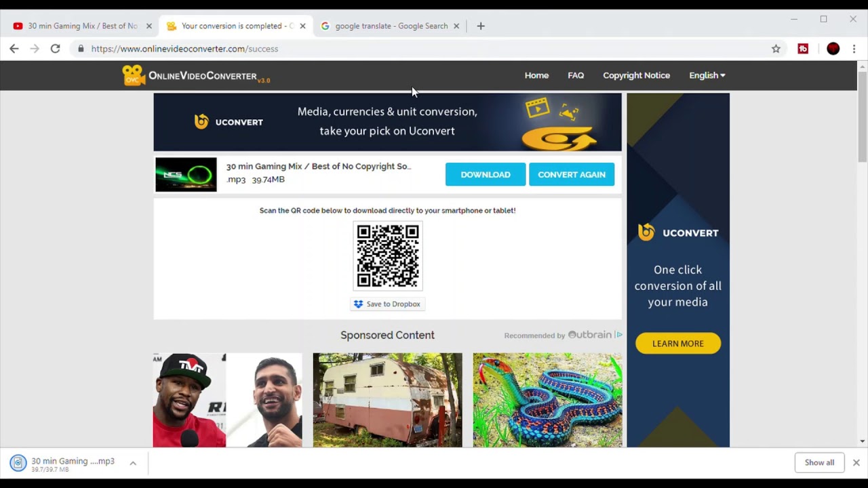Click the Uconvert logo in top banner

tap(229, 122)
